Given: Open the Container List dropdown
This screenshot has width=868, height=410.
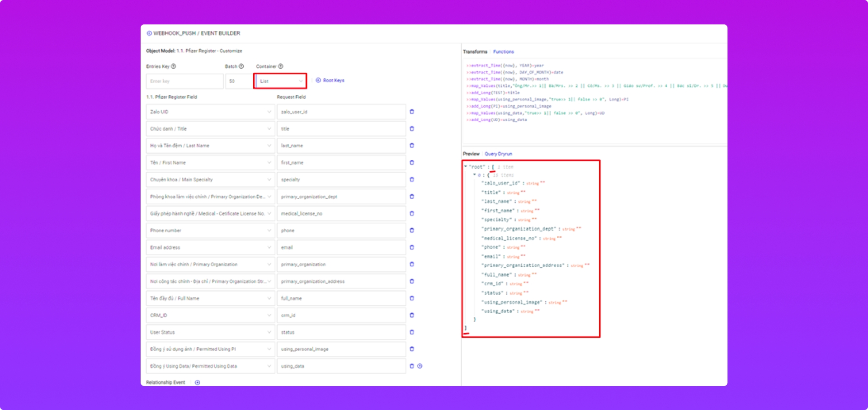Looking at the screenshot, I should pyautogui.click(x=281, y=81).
